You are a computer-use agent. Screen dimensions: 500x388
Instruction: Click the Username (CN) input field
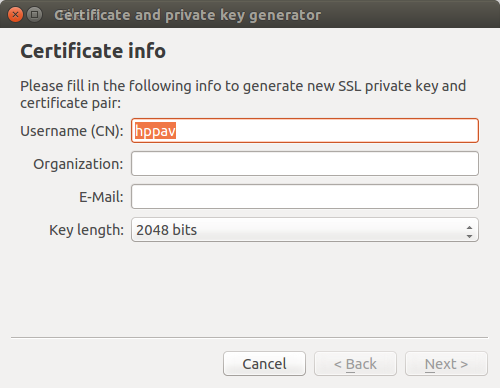305,131
